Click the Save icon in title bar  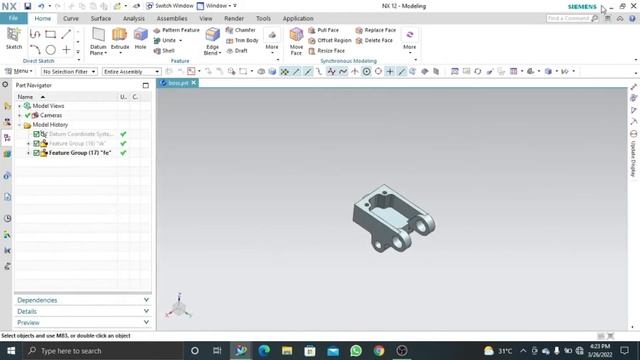tap(27, 6)
